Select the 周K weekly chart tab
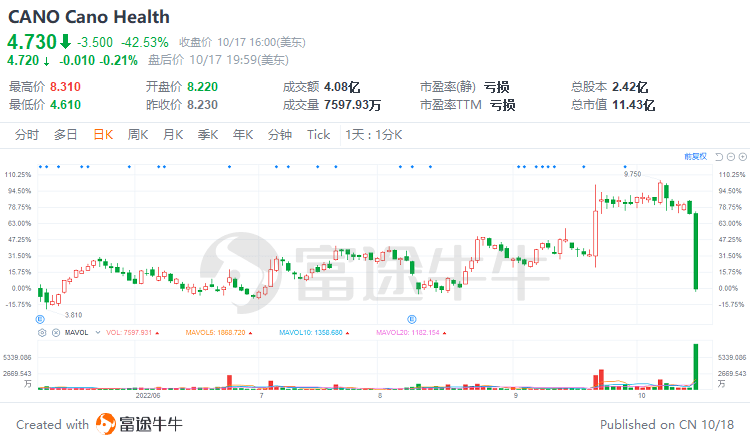750x445 pixels. pos(138,135)
